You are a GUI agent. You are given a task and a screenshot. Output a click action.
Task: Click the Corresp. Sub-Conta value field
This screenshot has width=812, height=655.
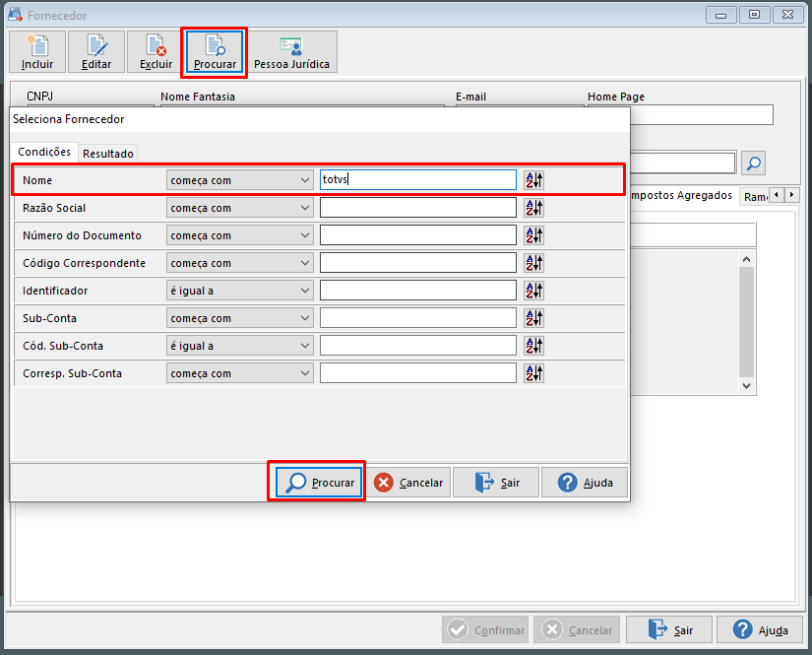pos(418,373)
